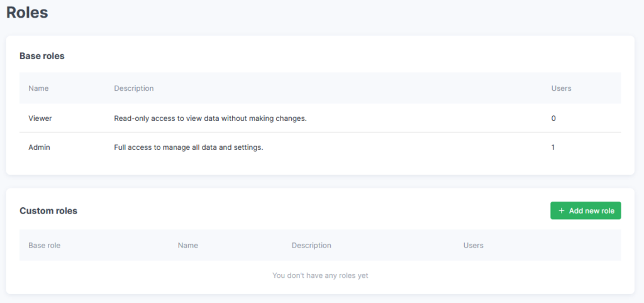This screenshot has width=644, height=303.
Task: Click the Admin users count of 1
Action: [553, 147]
